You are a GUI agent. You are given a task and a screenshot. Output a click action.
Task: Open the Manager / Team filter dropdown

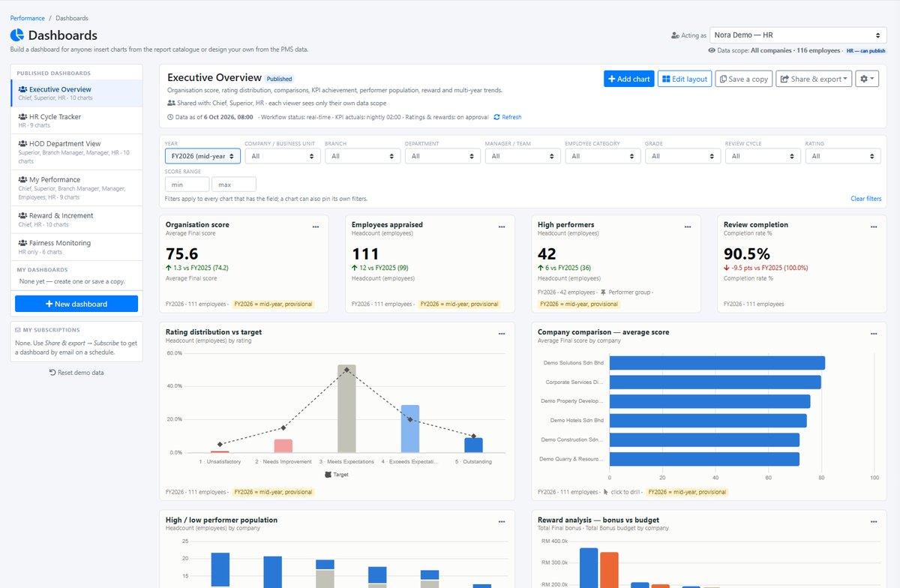tap(523, 156)
